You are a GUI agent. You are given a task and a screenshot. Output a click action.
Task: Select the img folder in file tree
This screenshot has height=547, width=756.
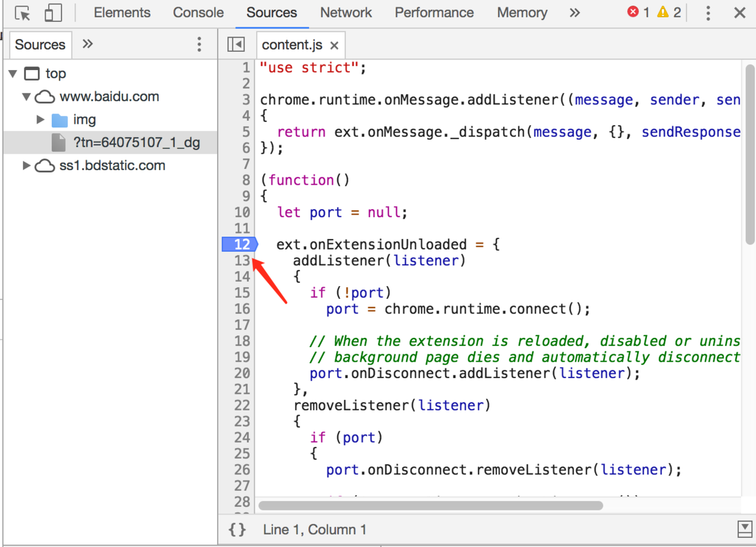click(84, 120)
